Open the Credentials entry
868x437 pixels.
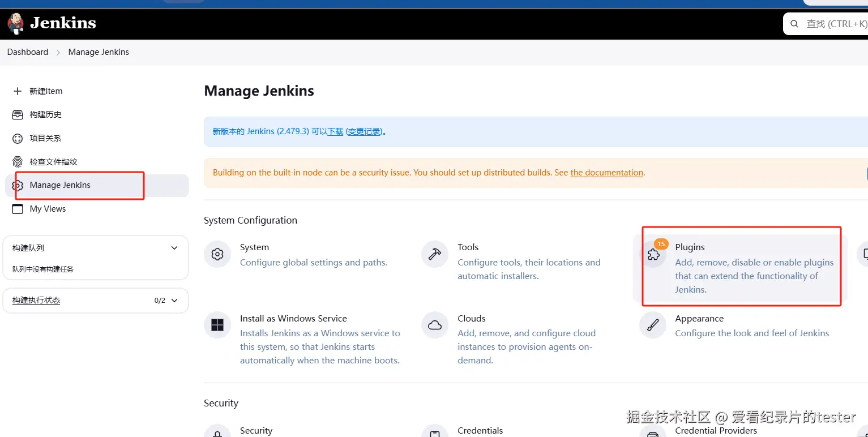[x=480, y=431]
